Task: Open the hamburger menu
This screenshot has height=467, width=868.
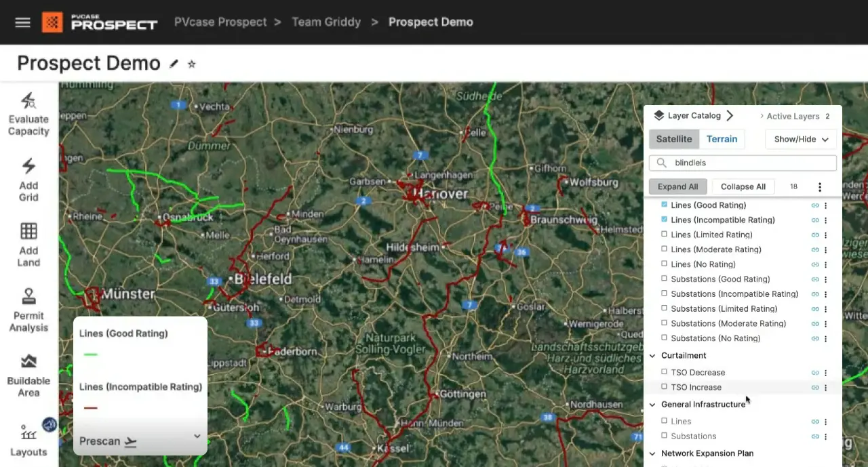Action: point(22,22)
